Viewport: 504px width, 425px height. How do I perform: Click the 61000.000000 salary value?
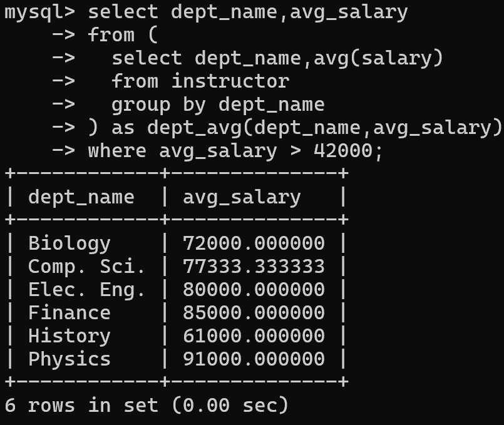pyautogui.click(x=254, y=336)
